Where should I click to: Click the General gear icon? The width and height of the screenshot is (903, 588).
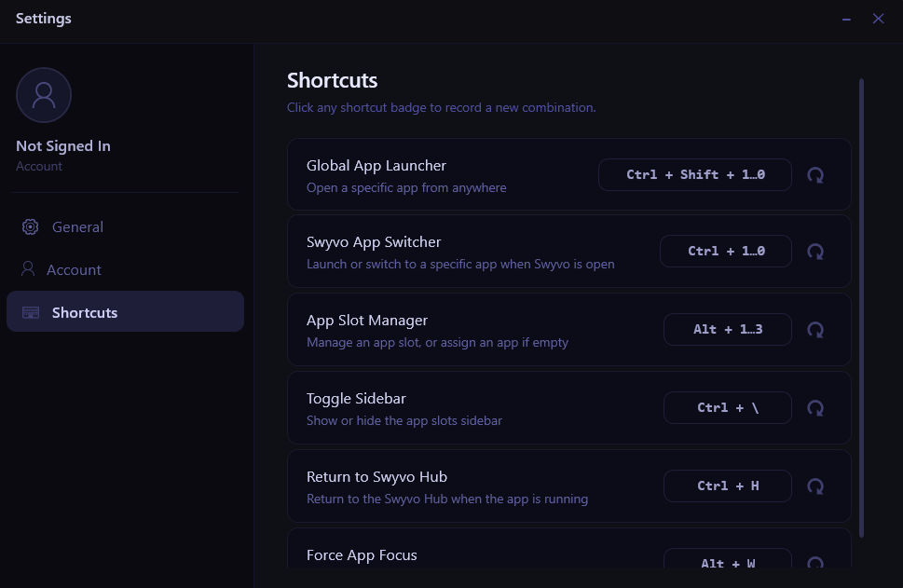click(x=31, y=227)
